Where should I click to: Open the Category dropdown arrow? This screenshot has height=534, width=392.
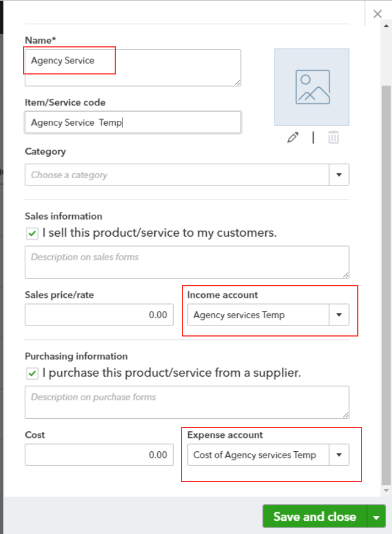click(x=339, y=175)
